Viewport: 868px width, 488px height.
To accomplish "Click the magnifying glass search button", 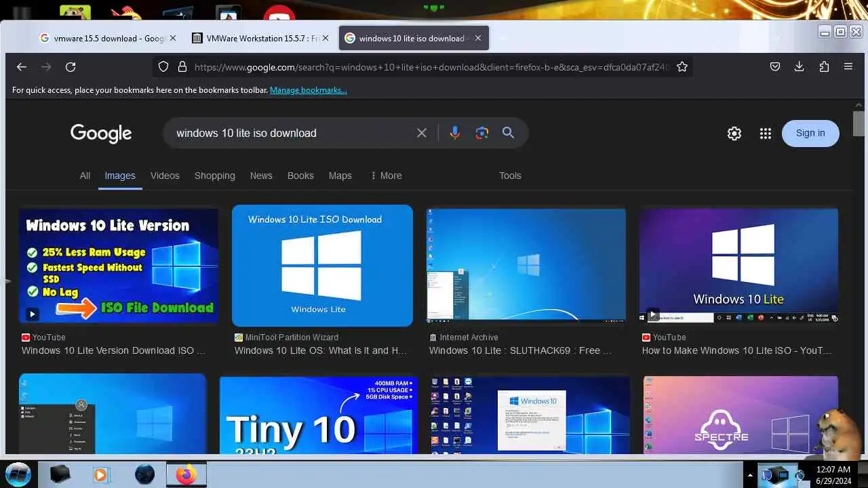I will tap(509, 133).
